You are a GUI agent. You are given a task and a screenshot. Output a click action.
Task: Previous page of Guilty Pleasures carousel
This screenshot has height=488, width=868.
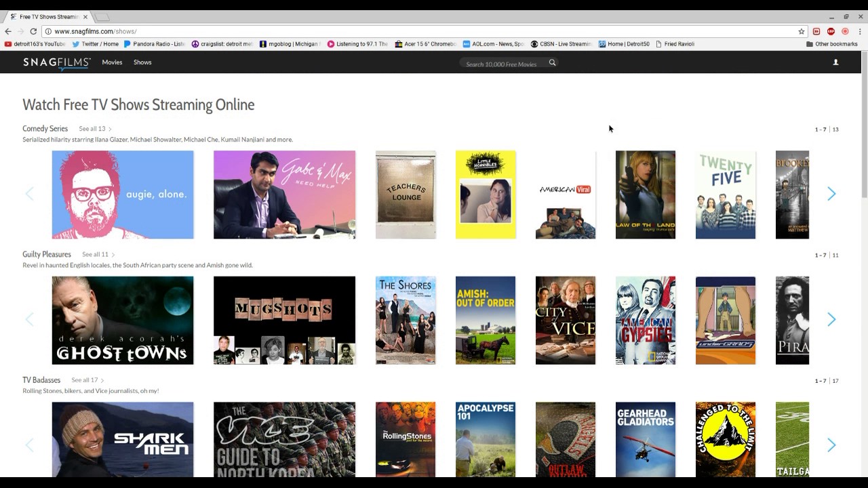[29, 319]
